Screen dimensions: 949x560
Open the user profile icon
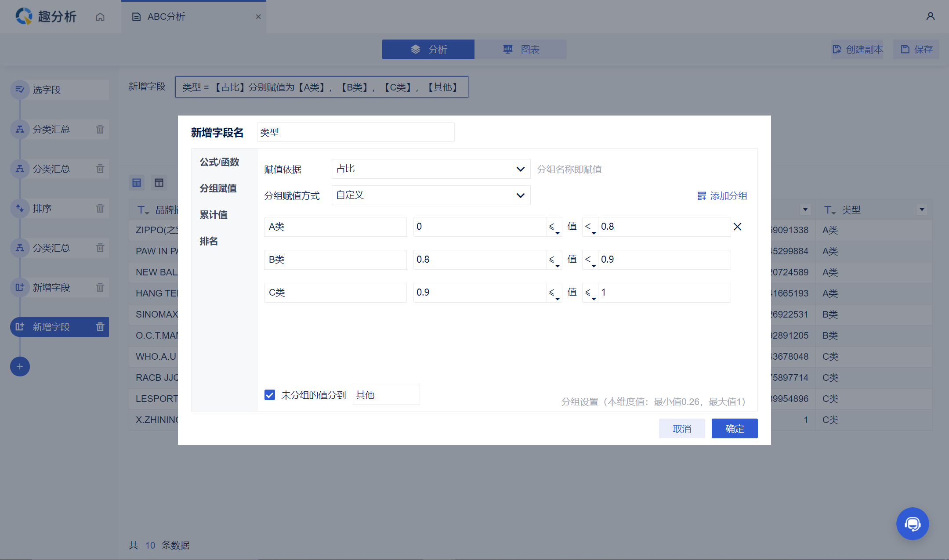[x=930, y=17]
